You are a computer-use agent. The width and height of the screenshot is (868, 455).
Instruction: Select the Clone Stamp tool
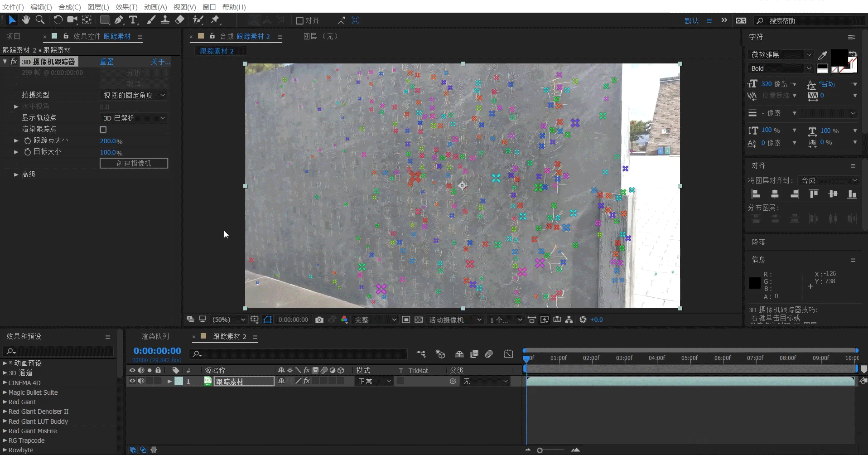pyautogui.click(x=165, y=20)
